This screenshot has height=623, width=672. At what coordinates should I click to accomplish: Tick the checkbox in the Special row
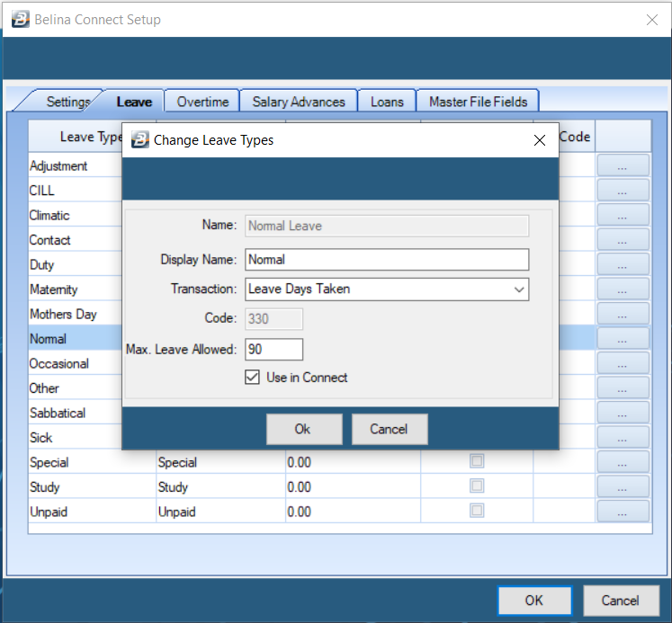[x=477, y=461]
